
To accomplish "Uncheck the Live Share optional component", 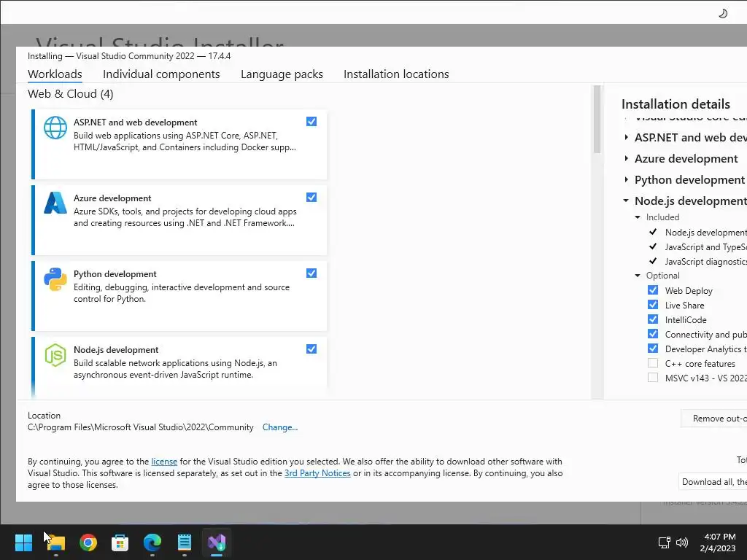I will (653, 305).
